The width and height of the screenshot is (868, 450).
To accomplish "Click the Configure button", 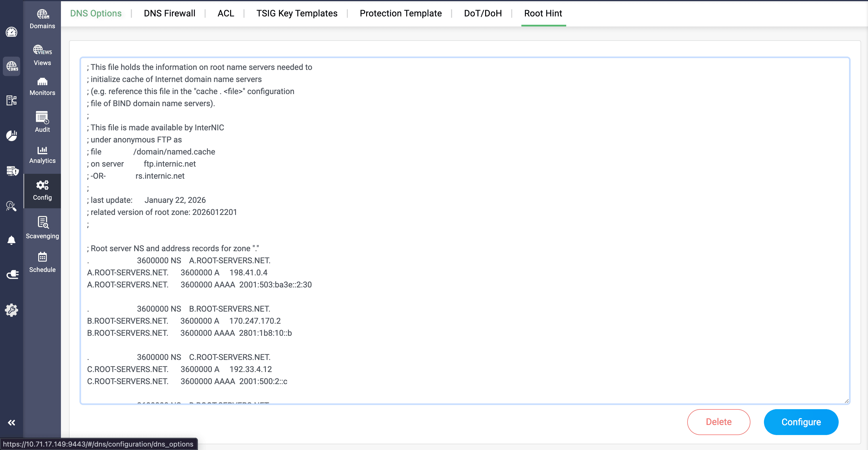I will click(x=801, y=422).
